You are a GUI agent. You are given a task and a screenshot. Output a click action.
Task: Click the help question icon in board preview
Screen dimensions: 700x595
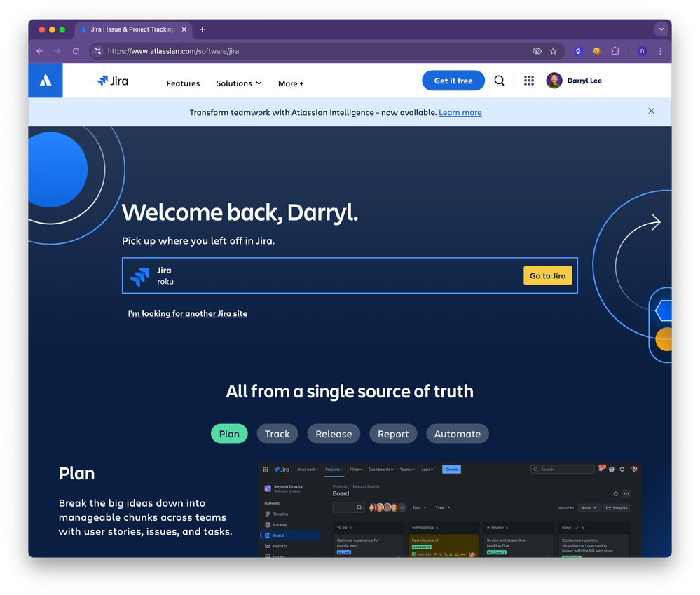click(x=612, y=470)
